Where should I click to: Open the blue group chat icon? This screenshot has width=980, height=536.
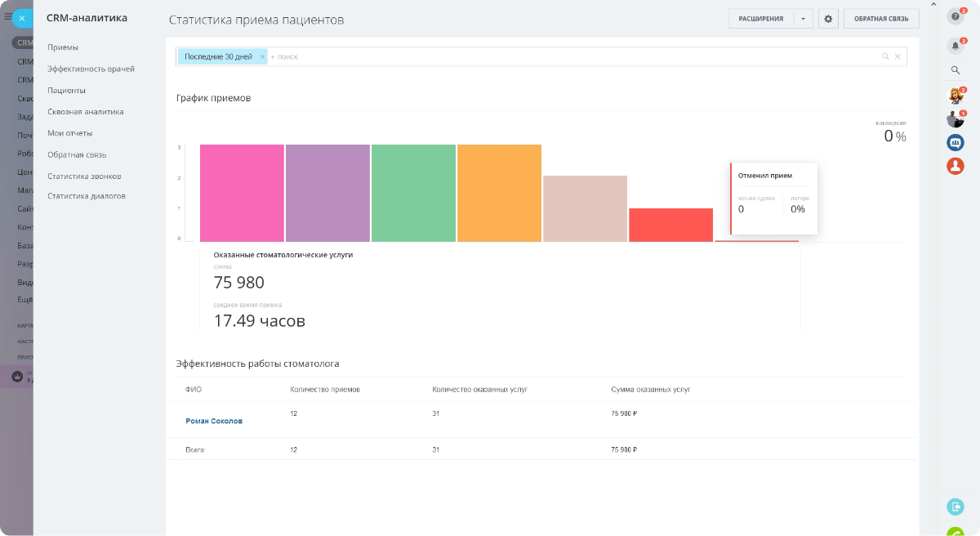tap(955, 142)
